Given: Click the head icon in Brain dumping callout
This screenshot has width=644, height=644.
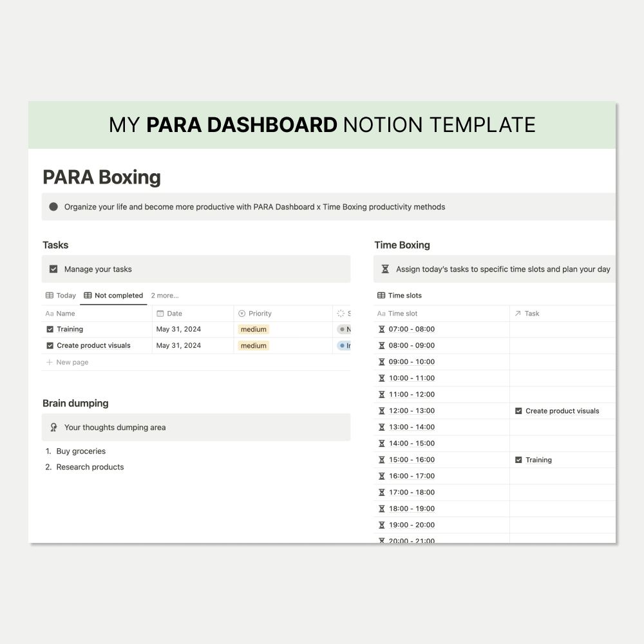Looking at the screenshot, I should [x=53, y=427].
